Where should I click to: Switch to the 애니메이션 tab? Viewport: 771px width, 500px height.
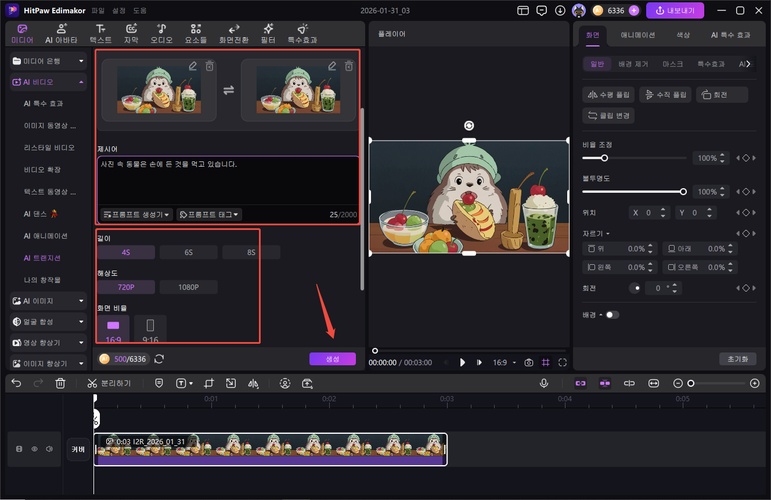637,35
